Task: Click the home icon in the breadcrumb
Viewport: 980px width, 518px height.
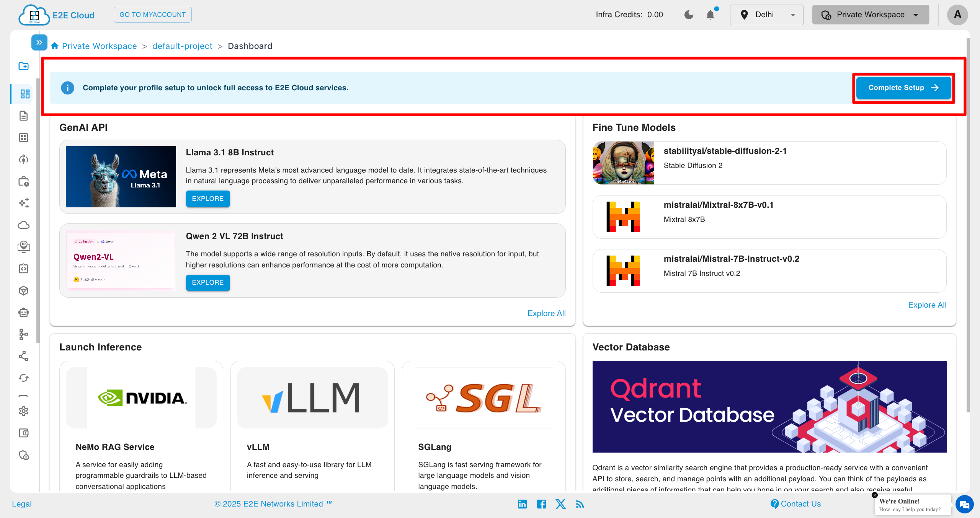Action: [55, 46]
